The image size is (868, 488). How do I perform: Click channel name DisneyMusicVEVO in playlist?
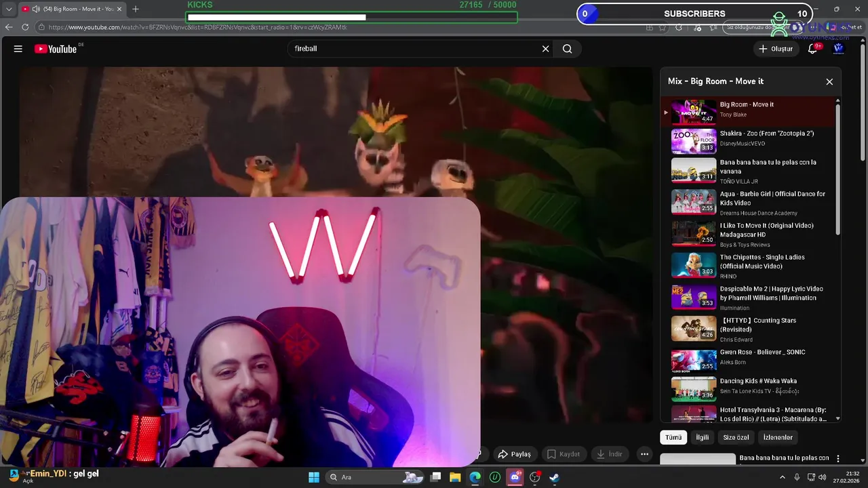pyautogui.click(x=743, y=144)
